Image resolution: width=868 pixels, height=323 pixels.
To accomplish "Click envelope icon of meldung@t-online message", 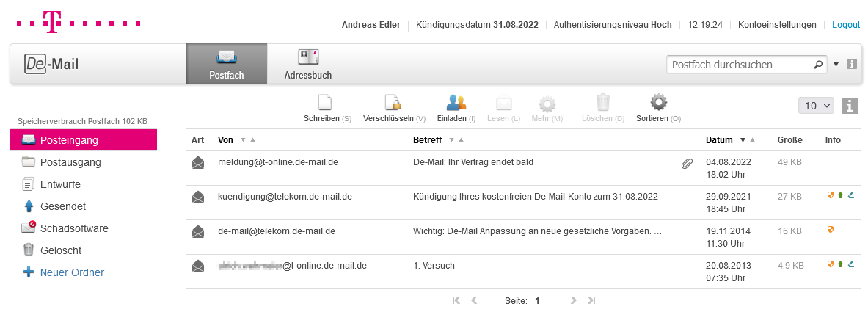I will coord(198,163).
